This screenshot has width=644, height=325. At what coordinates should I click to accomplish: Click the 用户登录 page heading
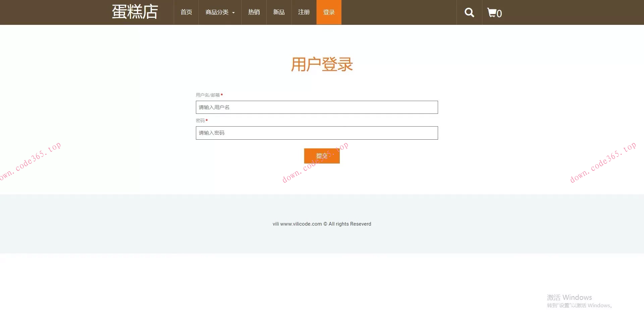pyautogui.click(x=322, y=64)
